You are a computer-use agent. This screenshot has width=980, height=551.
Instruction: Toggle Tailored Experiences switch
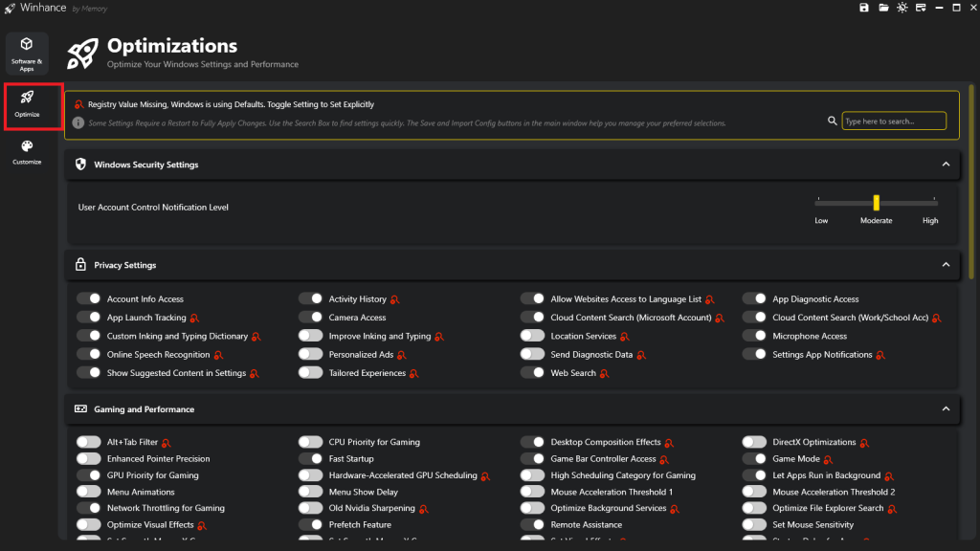(x=311, y=372)
